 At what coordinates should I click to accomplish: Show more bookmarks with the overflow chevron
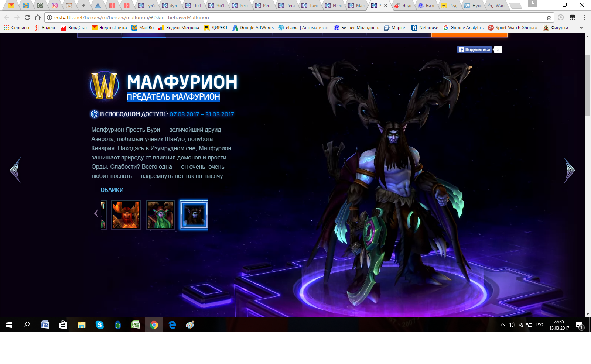[581, 28]
